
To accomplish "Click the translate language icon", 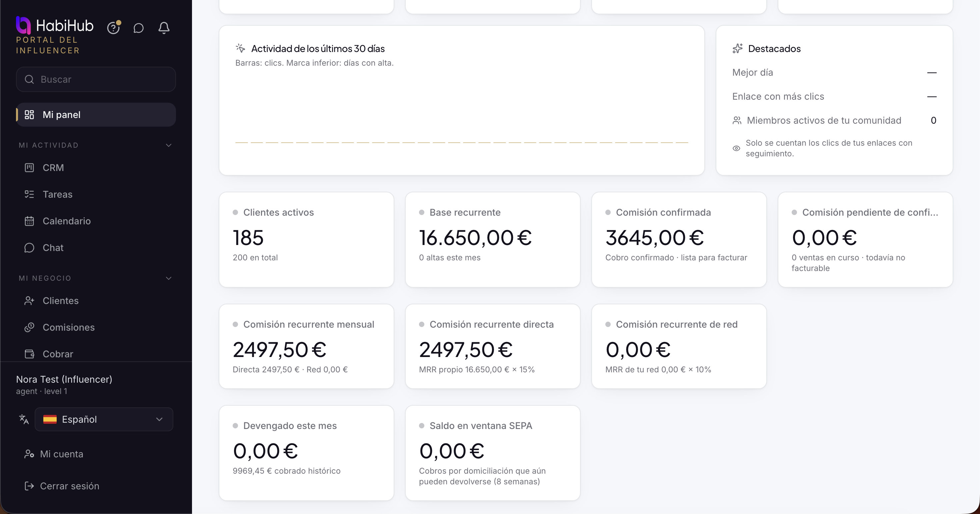I will 24,419.
